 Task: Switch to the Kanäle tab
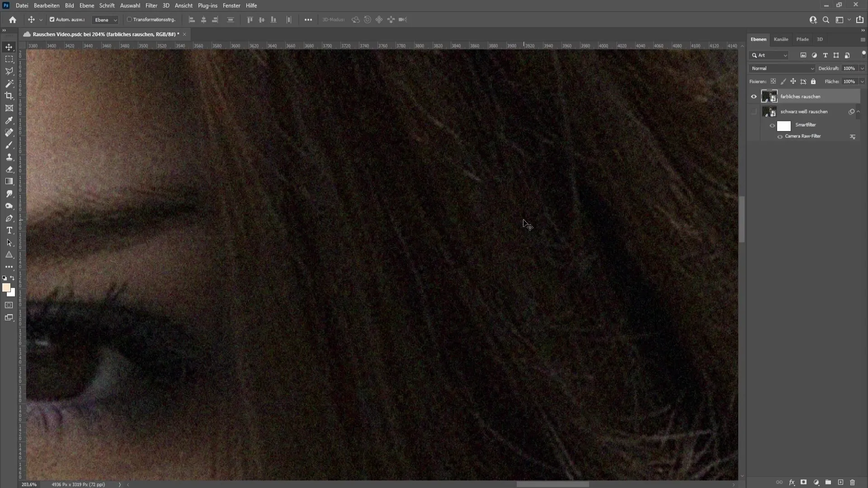pos(781,39)
